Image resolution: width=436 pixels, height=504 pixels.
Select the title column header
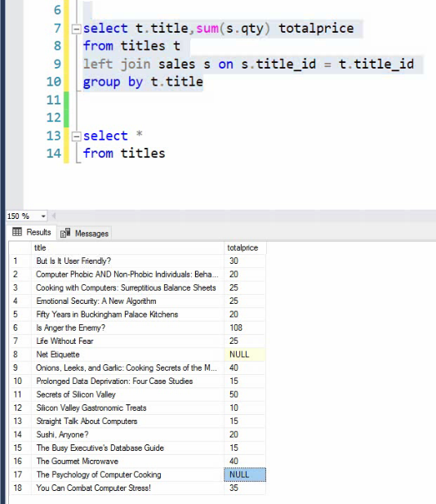[127, 248]
